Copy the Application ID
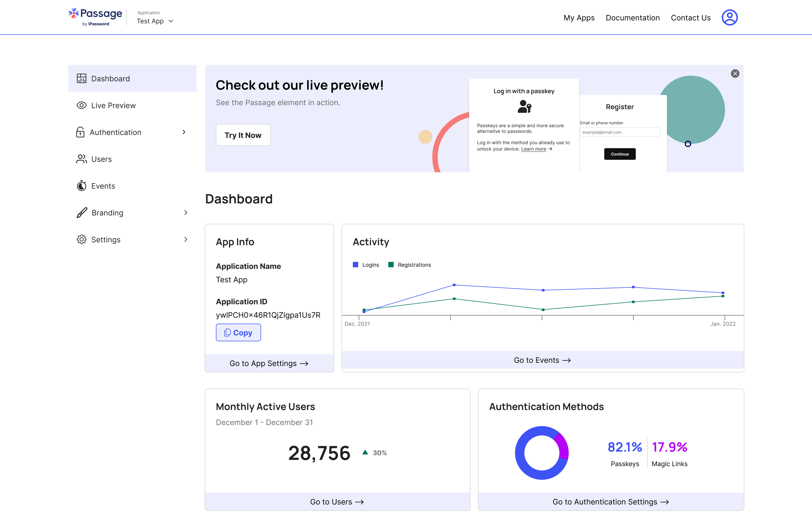 coord(238,332)
